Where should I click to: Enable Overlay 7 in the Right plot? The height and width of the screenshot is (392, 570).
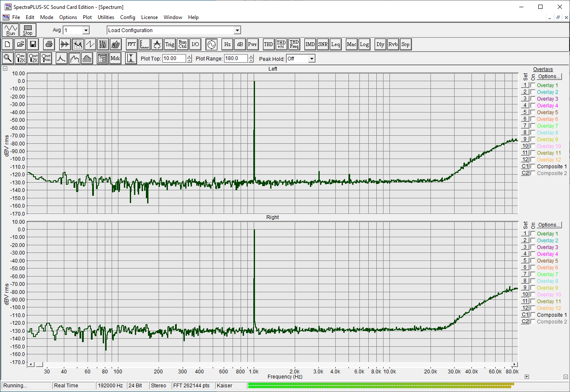533,274
